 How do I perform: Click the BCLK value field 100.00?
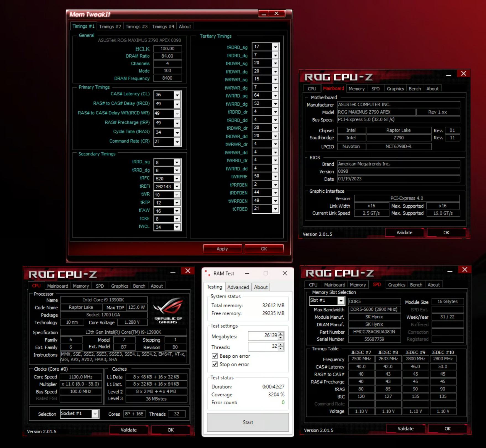tap(168, 49)
